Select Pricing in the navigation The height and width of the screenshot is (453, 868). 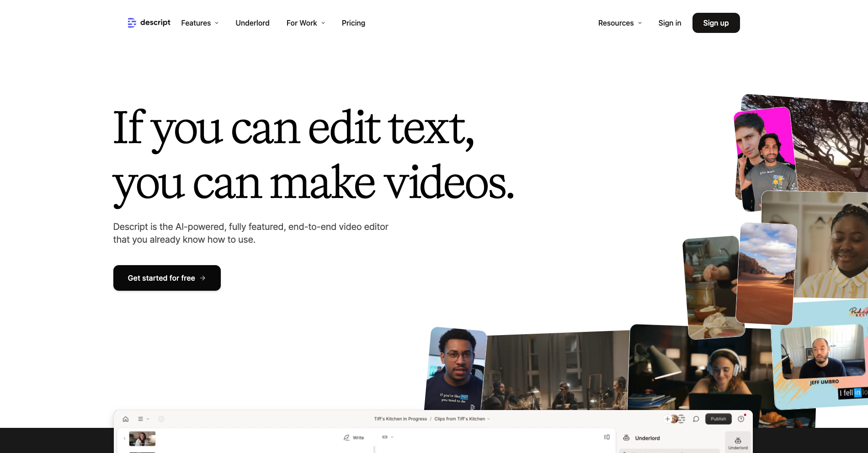[x=353, y=23]
